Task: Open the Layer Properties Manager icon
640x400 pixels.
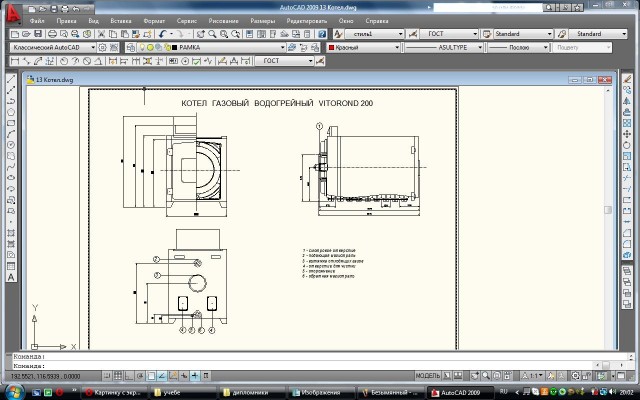Action: (x=131, y=48)
